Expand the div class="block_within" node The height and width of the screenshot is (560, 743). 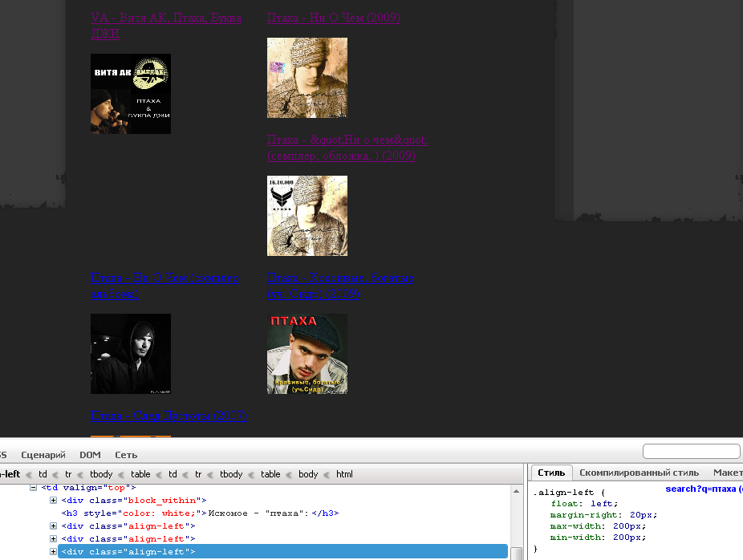[53, 501]
